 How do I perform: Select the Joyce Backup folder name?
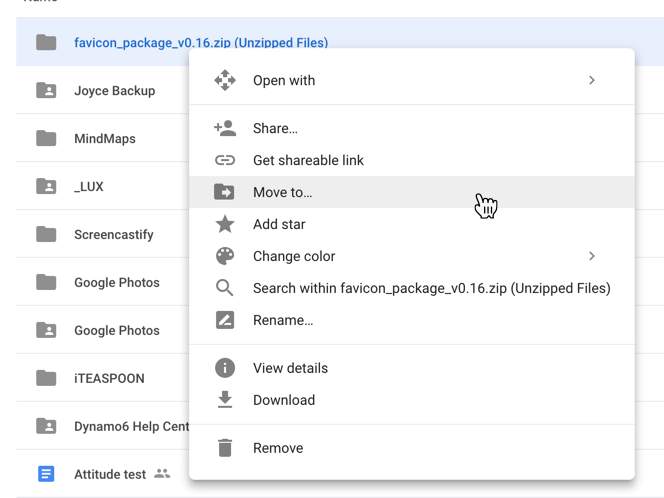115,91
